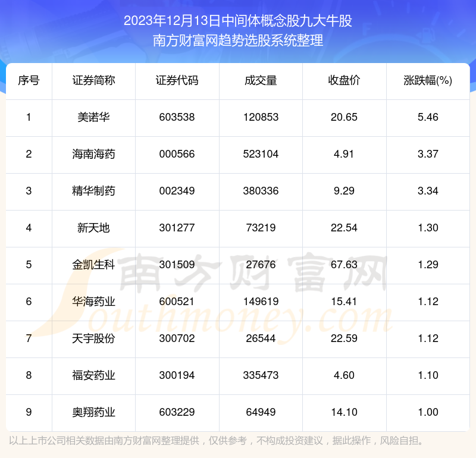Image resolution: width=476 pixels, height=458 pixels.
Task: Click stock code 300194 for 福安药业
Action: point(177,375)
